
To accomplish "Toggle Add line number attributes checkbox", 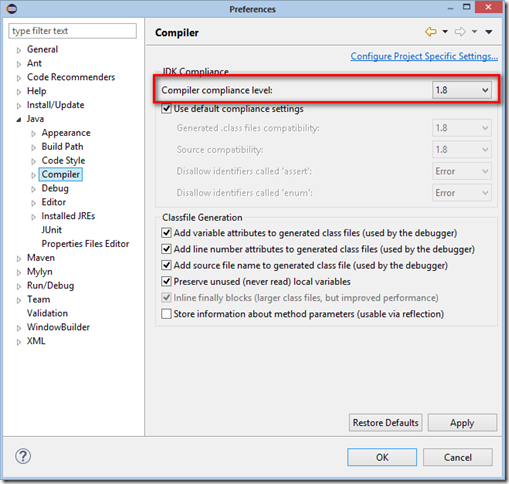I will [166, 249].
